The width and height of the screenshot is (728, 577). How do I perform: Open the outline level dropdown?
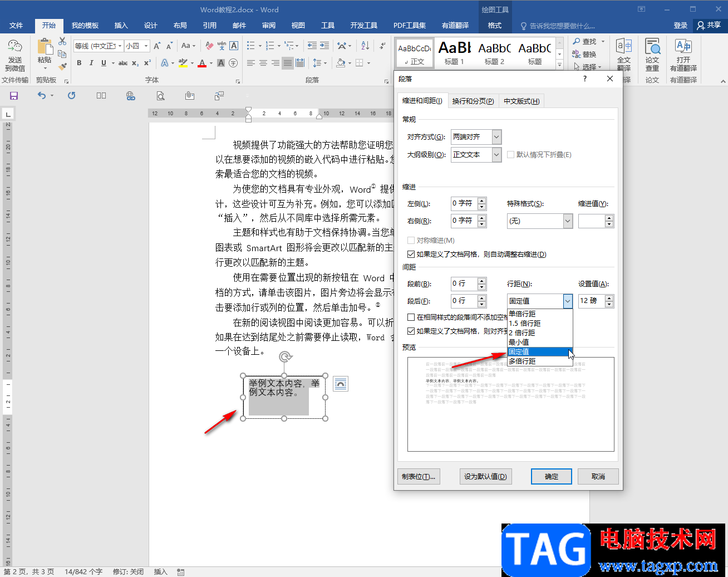tap(496, 155)
